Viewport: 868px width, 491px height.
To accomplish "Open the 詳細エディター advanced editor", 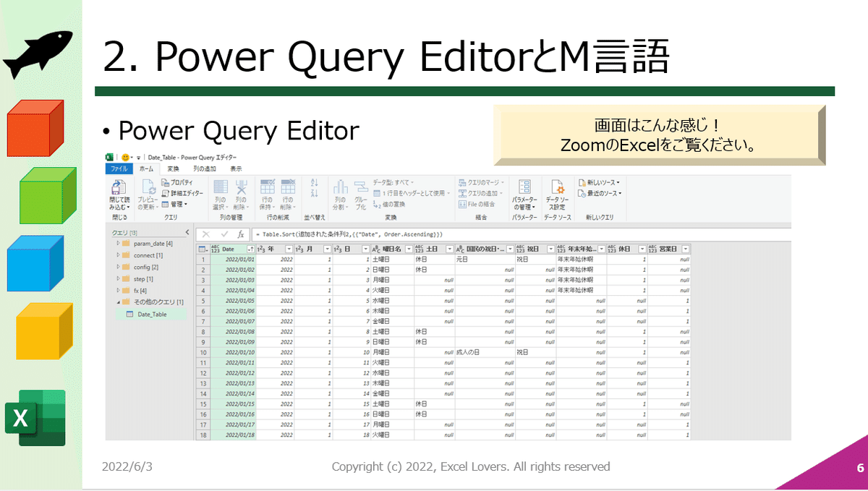I will click(182, 193).
